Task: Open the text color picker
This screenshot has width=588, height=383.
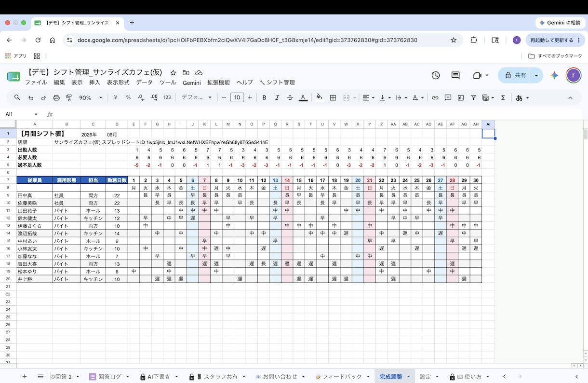Action: pyautogui.click(x=303, y=97)
